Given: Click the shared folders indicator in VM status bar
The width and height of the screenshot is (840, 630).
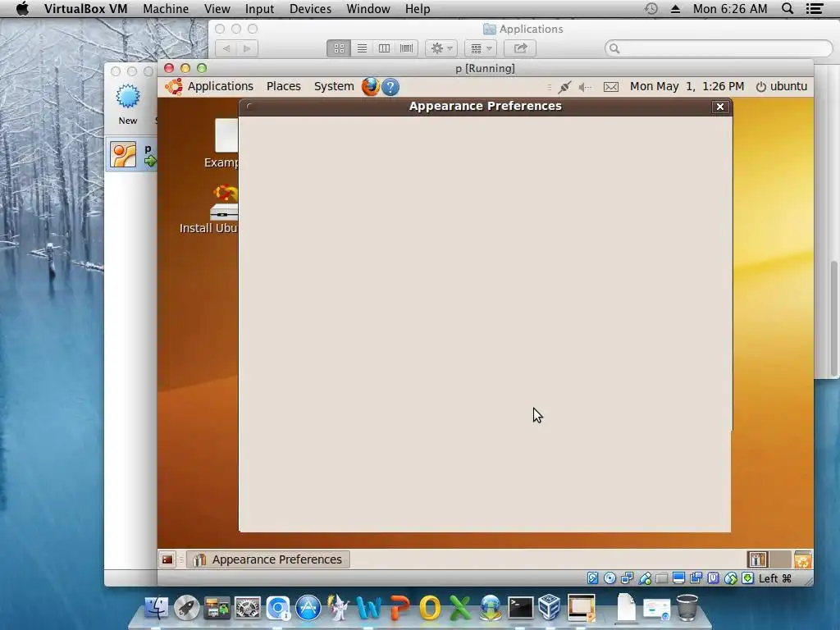Looking at the screenshot, I should [662, 578].
